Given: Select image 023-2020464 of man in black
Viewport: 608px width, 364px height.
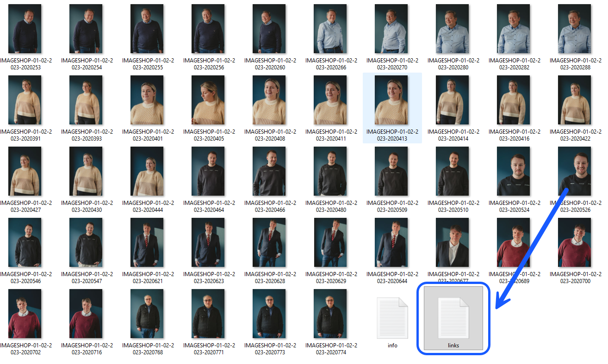Looking at the screenshot, I should [x=209, y=172].
